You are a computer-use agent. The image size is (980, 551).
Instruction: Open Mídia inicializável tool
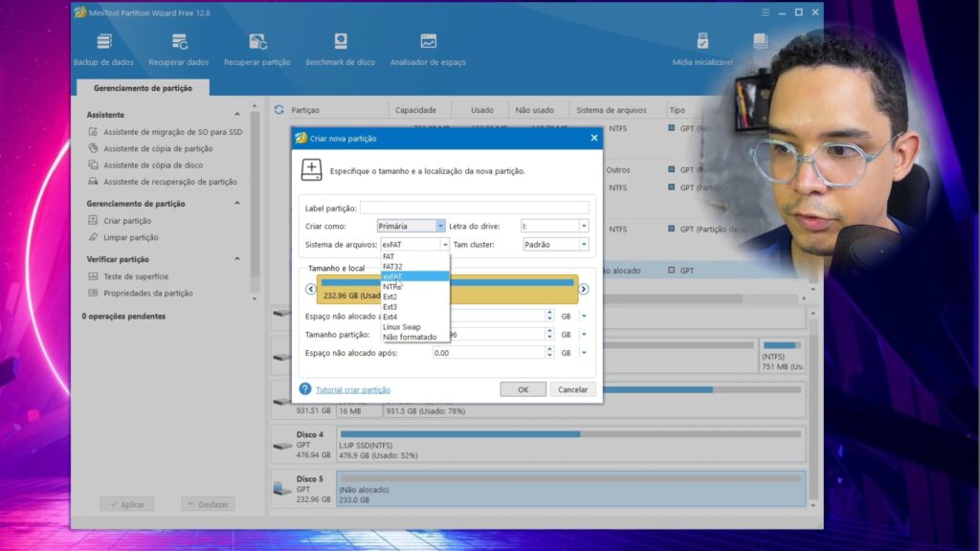click(x=702, y=50)
